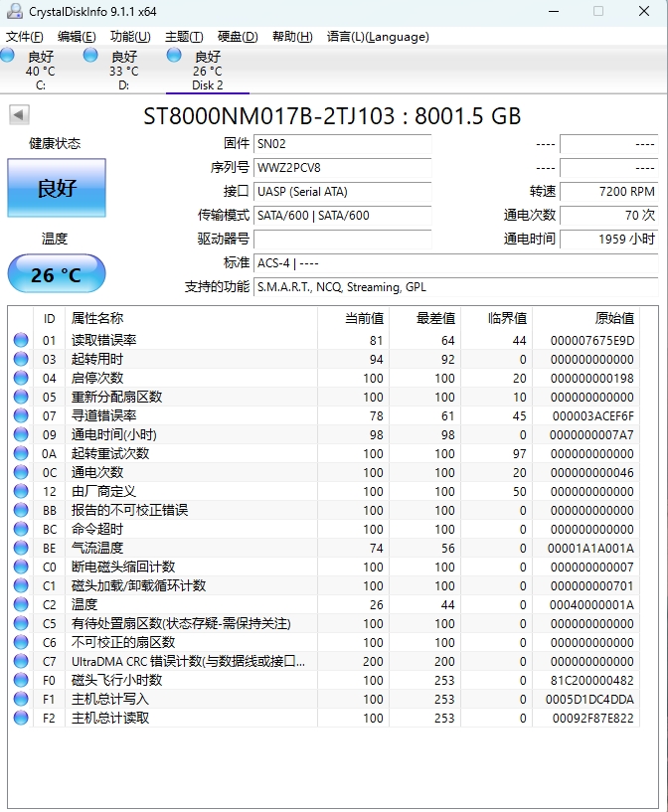Click the 转速 value 7200 RPM
Viewport: 668px width, 812px height.
[609, 192]
